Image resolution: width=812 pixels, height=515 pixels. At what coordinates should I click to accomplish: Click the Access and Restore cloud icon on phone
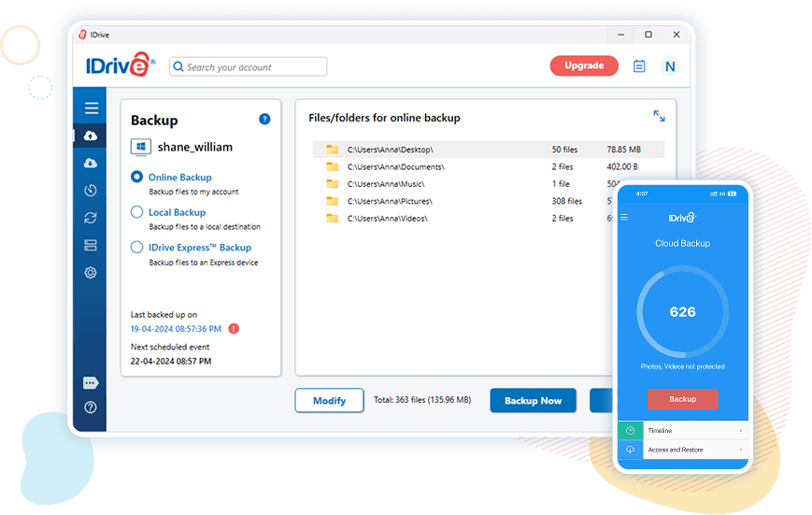click(630, 450)
